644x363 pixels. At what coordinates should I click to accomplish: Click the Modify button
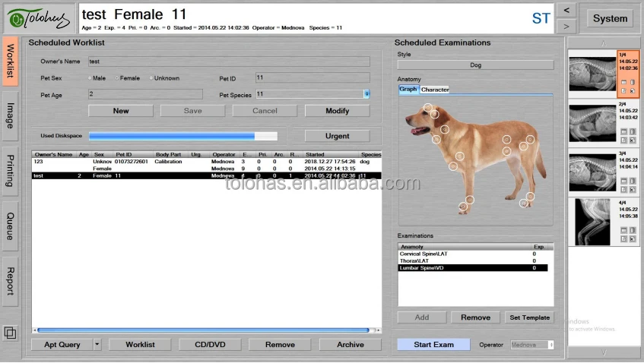337,111
